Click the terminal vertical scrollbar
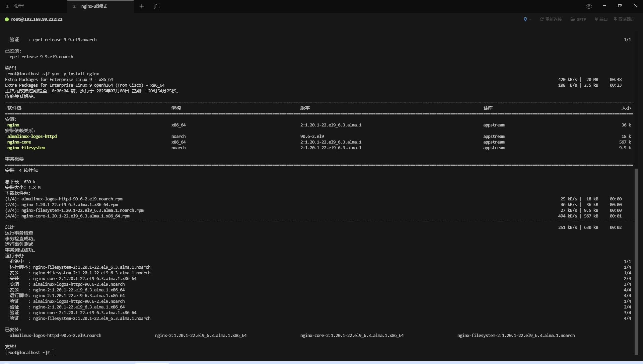643x364 pixels. pos(636,262)
